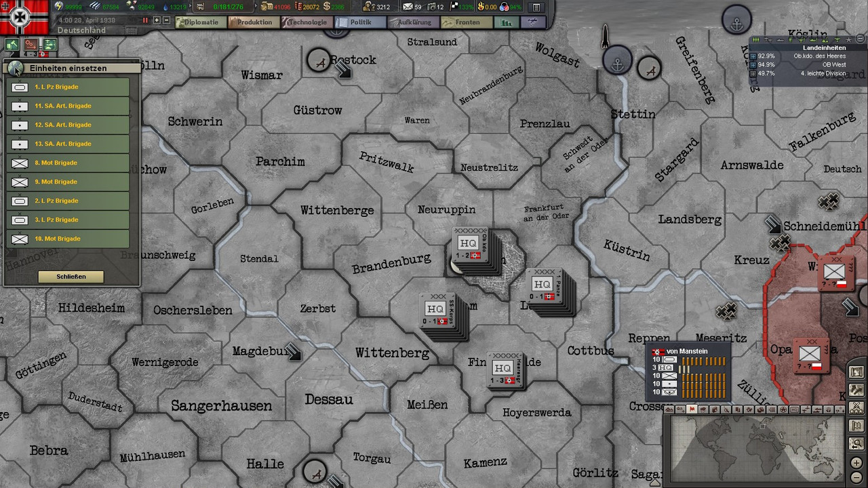Screen dimensions: 868x488
Task: Select 9. Mot Brigade entry
Action: 68,182
